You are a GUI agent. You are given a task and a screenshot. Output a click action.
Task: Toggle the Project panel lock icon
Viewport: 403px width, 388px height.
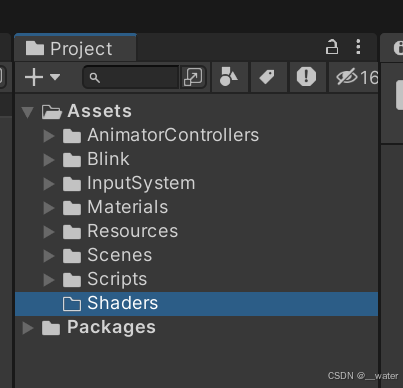(332, 47)
